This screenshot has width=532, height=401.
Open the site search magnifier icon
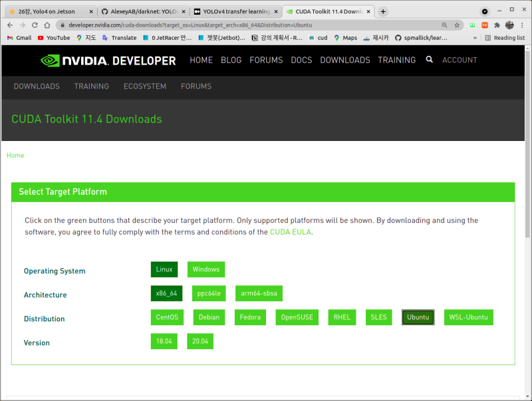[429, 59]
